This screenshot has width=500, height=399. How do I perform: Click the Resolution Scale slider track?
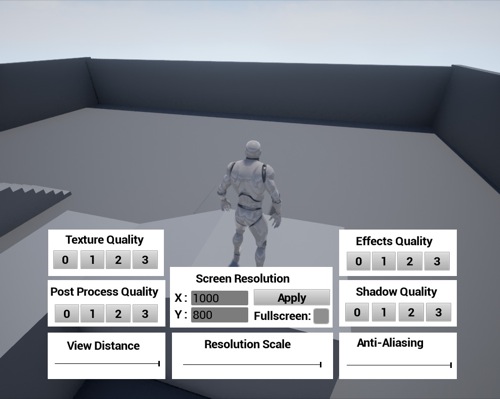click(x=252, y=365)
